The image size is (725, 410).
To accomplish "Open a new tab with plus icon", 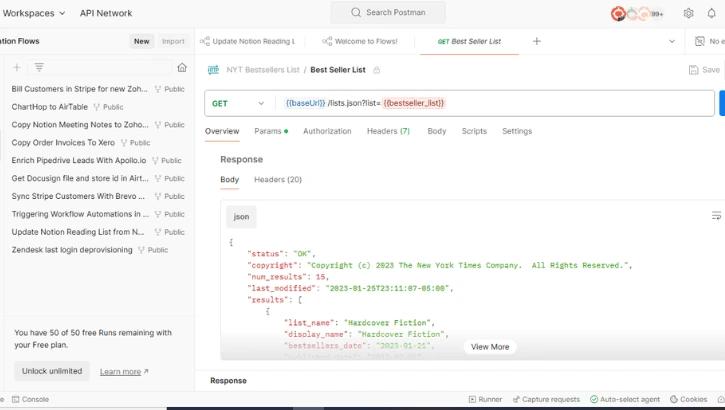I will click(536, 42).
